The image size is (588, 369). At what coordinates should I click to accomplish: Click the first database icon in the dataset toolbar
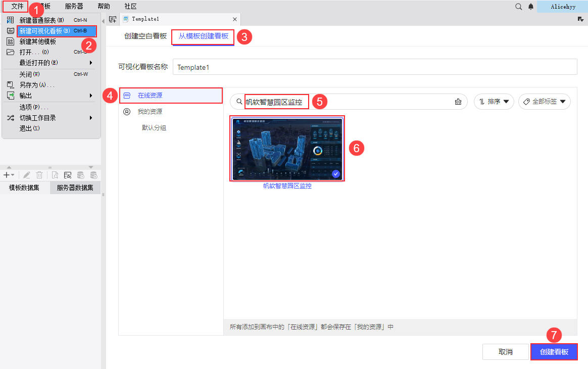(x=80, y=175)
